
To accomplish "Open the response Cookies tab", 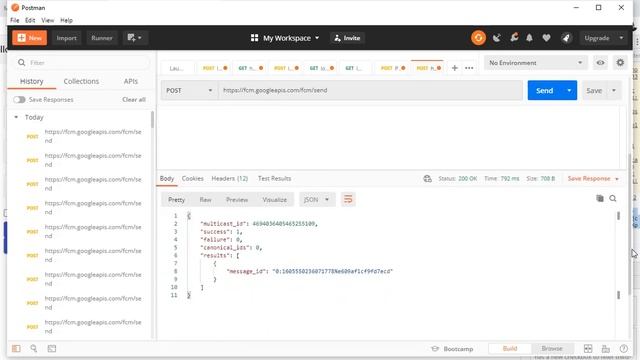I will (193, 178).
